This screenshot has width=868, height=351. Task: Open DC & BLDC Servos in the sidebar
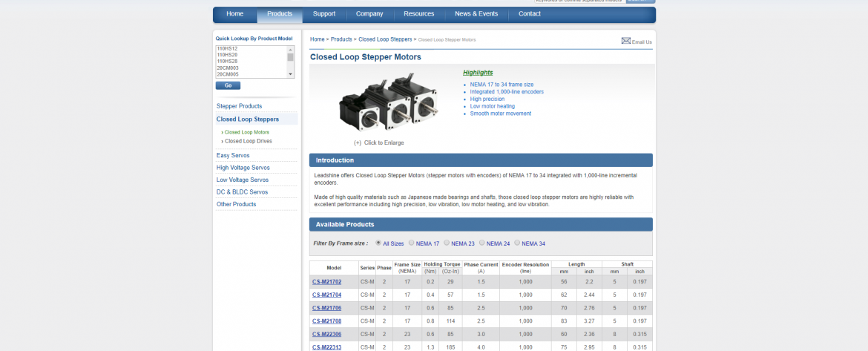242,192
